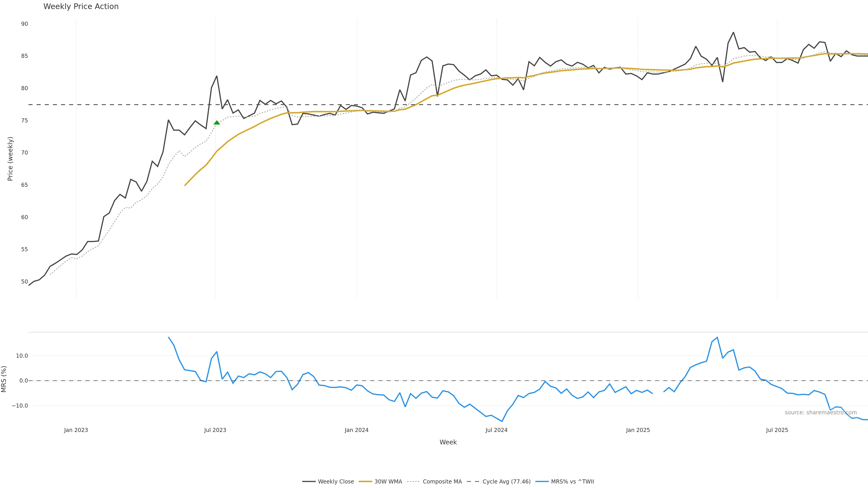
Task: Select the Jan 2023 x-axis label
Action: (x=76, y=430)
